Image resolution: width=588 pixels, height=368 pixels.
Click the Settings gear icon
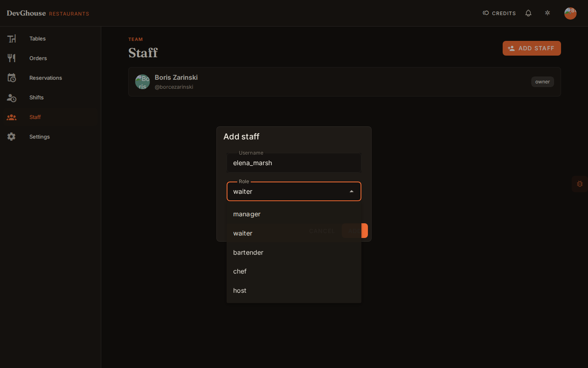(x=11, y=137)
